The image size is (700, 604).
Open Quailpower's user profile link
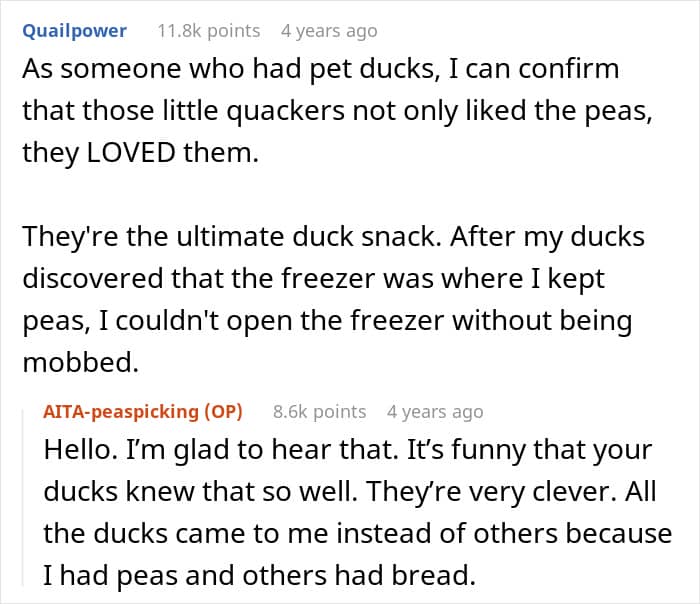[75, 31]
